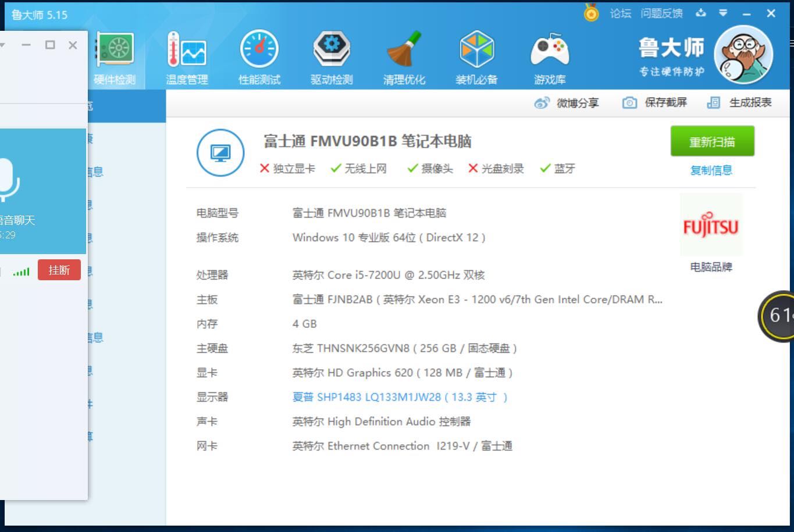Click the High Definition Audio entry
Viewport: 794px width, 532px height.
click(x=382, y=422)
